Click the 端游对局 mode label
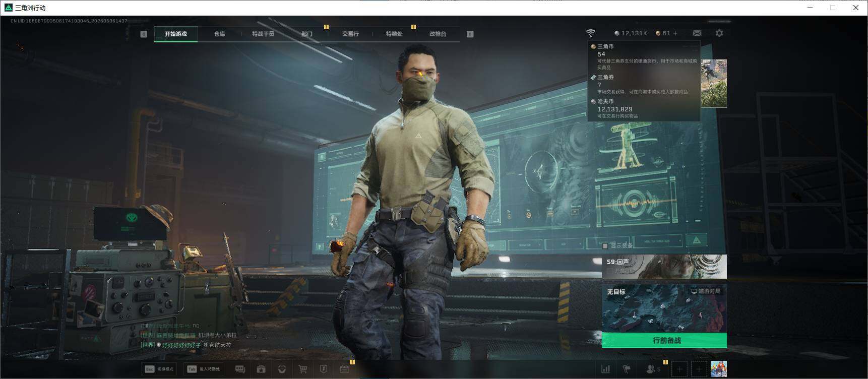 pyautogui.click(x=706, y=291)
